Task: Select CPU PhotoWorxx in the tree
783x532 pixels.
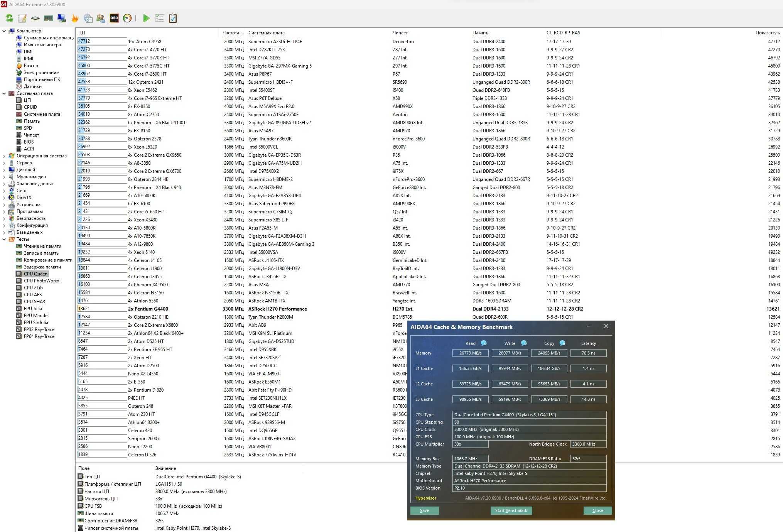Action: coord(41,281)
